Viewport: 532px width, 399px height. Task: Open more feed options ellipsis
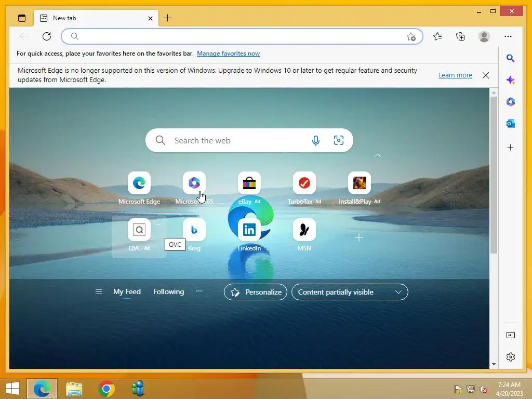pos(199,291)
